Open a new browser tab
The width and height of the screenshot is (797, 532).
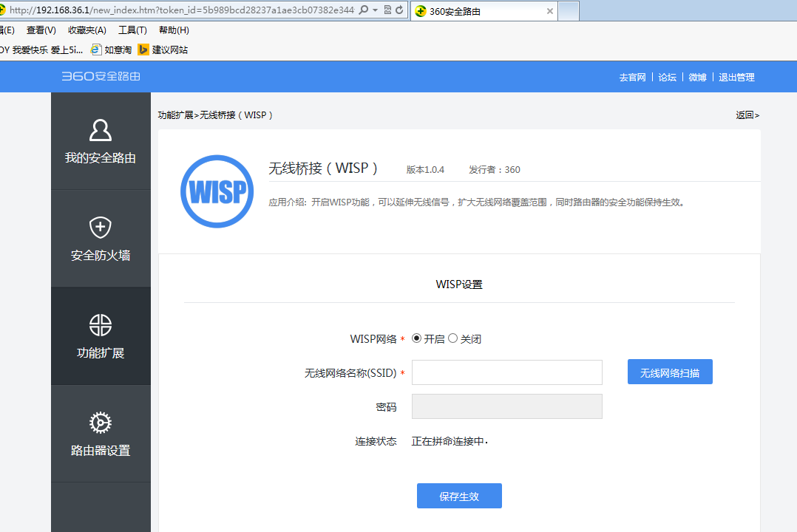click(x=569, y=11)
